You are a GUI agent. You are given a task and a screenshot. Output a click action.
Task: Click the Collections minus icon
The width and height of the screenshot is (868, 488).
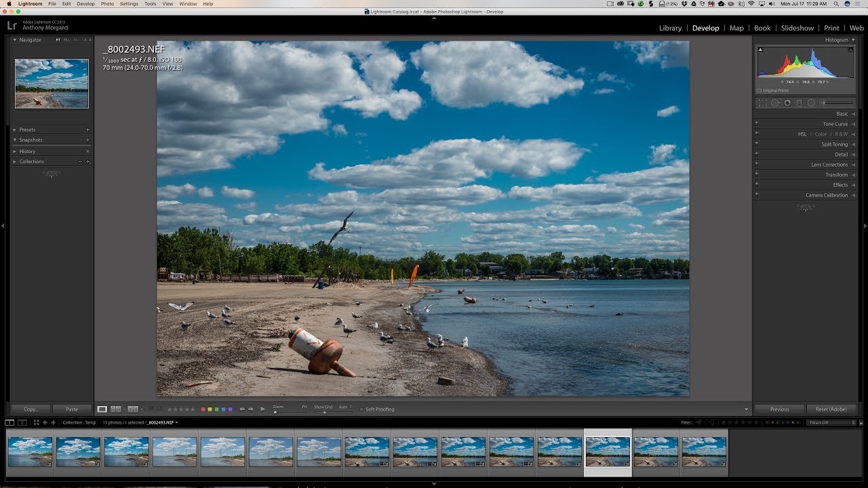[80, 161]
